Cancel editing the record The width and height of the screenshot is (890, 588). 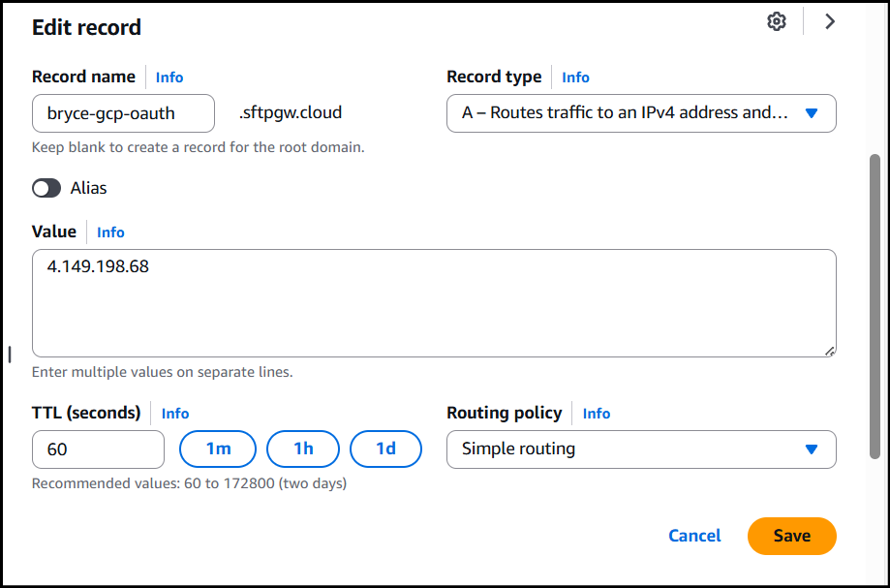pos(694,536)
